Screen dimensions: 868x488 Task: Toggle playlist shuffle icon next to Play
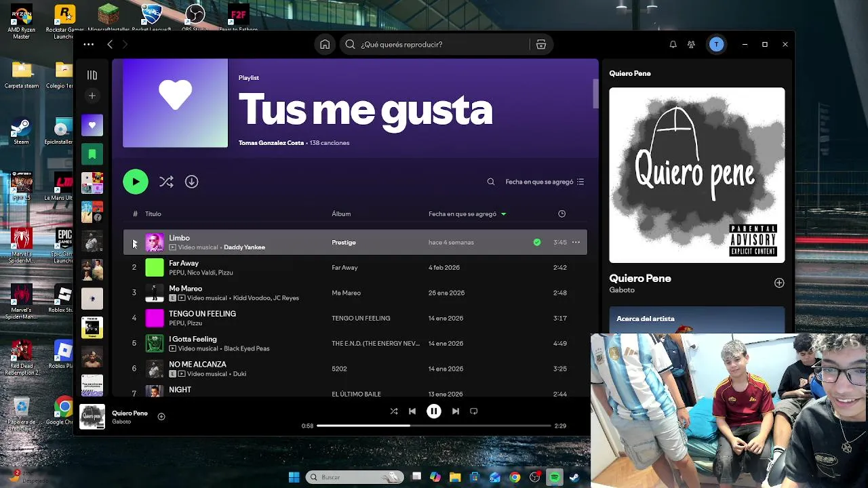tap(166, 182)
